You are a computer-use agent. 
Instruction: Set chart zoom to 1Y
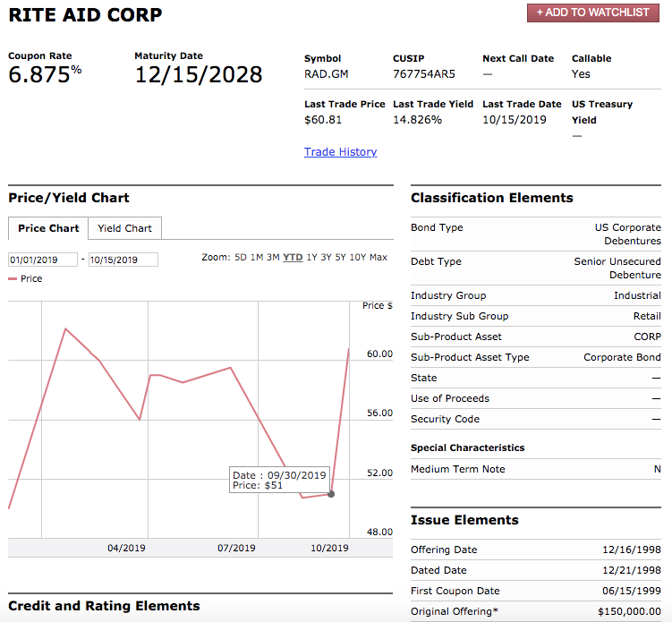[312, 257]
